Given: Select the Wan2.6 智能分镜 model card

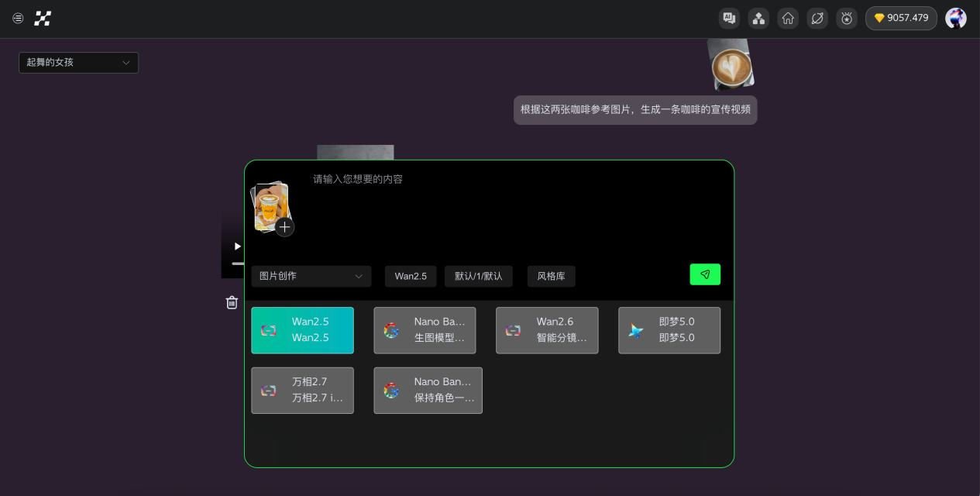Looking at the screenshot, I should pyautogui.click(x=547, y=330).
